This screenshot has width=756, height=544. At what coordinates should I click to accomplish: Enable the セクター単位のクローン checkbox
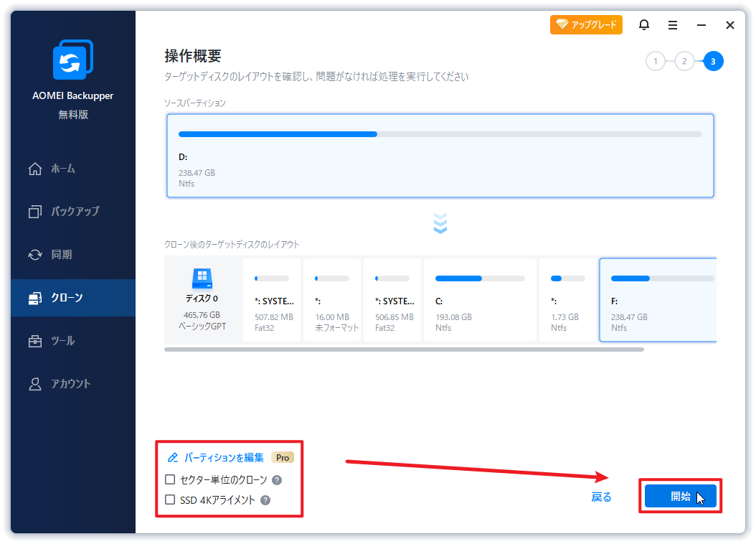pos(171,480)
